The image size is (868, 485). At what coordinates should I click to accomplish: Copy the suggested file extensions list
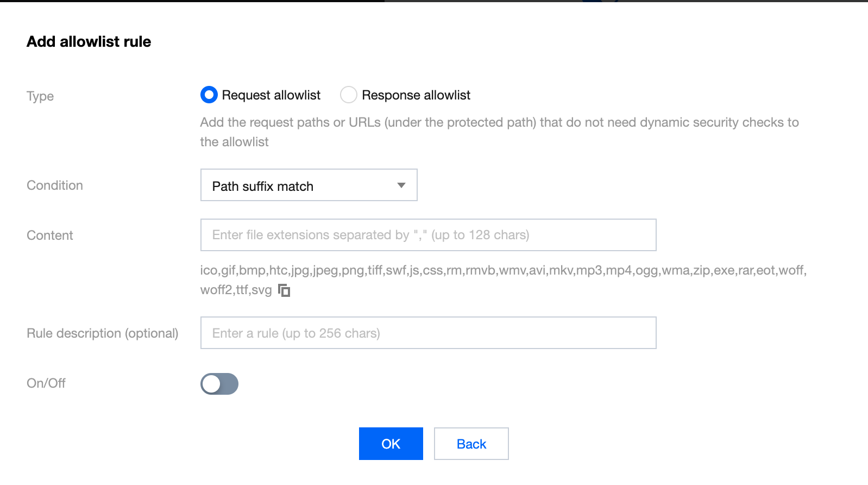(284, 290)
